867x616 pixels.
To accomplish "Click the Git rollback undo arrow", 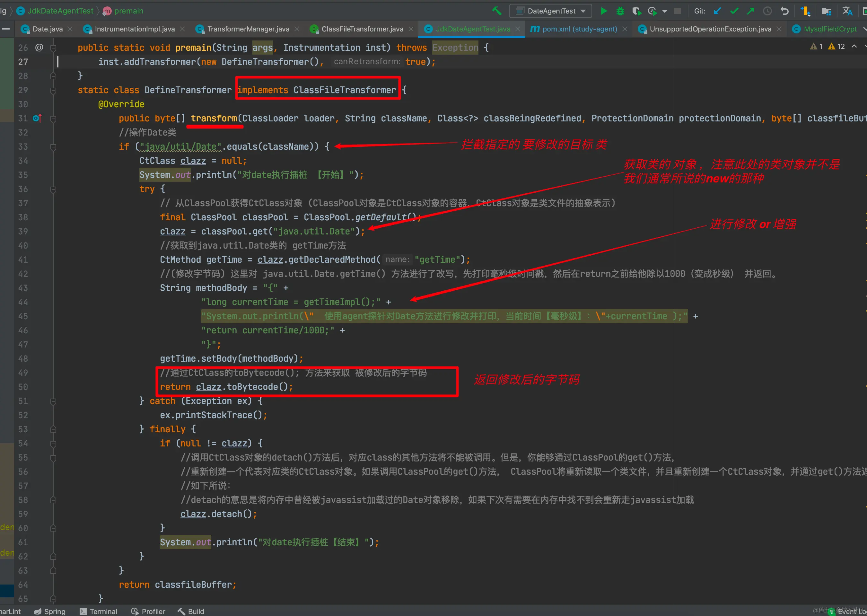I will click(784, 11).
